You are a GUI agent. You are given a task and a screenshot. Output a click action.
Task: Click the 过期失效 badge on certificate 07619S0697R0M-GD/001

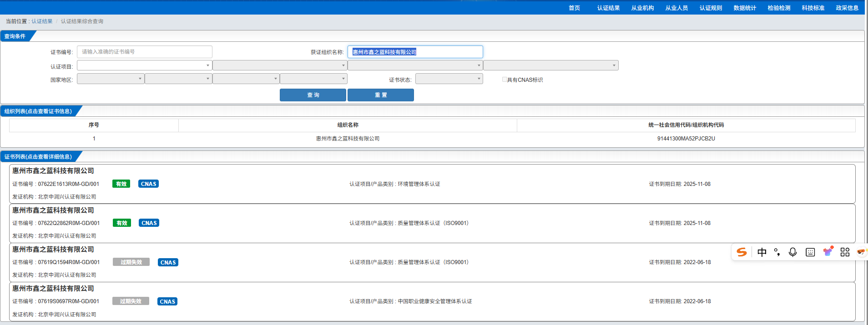(131, 301)
